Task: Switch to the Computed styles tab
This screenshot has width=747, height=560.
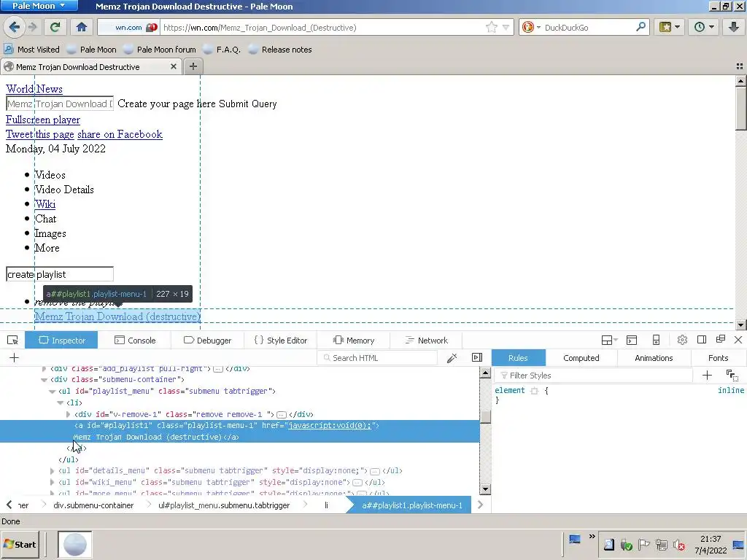Action: (581, 357)
